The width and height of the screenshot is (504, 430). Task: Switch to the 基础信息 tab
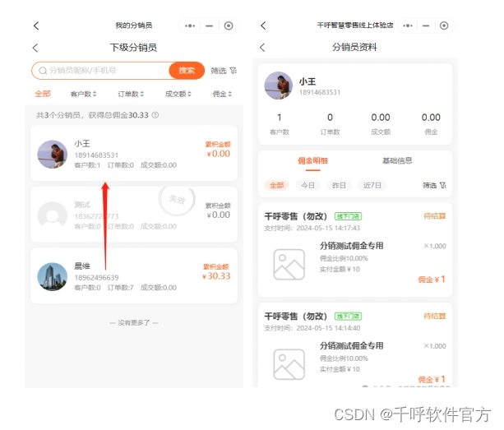(x=397, y=160)
